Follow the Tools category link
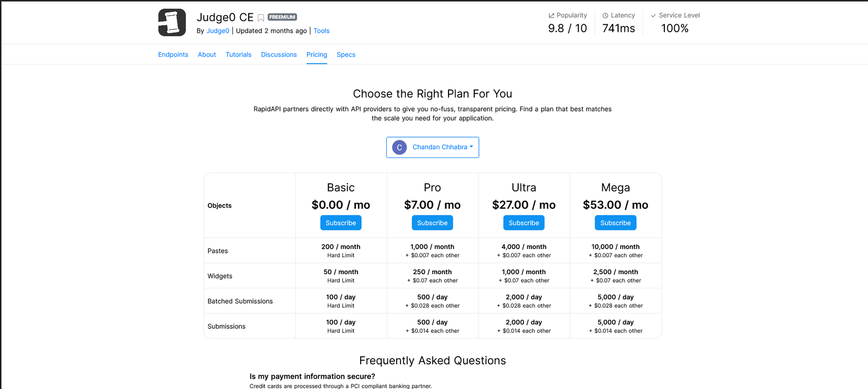The image size is (868, 389). tap(321, 31)
